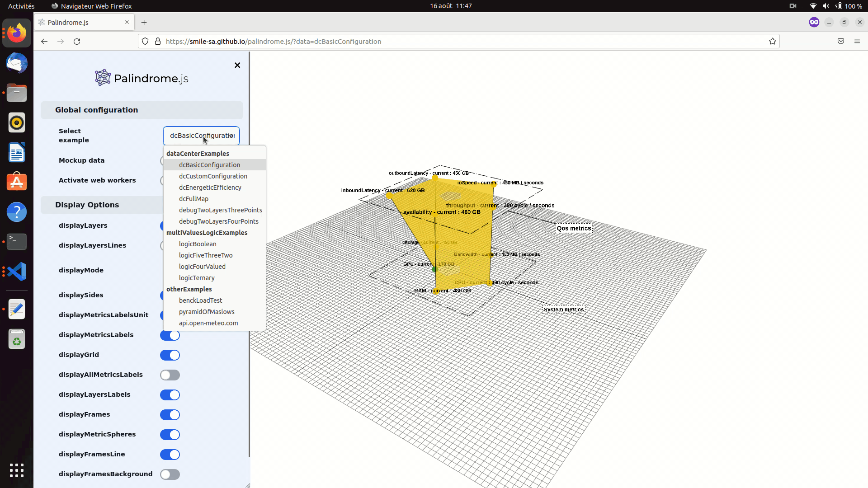
Task: Reload the page with the refresh icon
Action: (x=77, y=41)
